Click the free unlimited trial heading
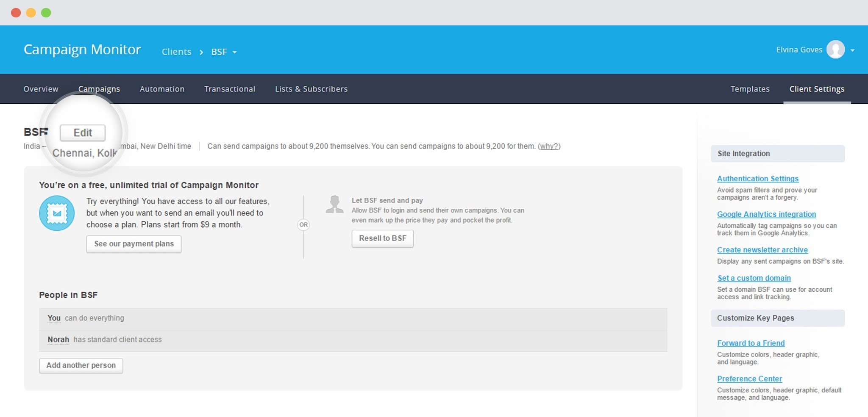This screenshot has width=868, height=417. tap(149, 185)
